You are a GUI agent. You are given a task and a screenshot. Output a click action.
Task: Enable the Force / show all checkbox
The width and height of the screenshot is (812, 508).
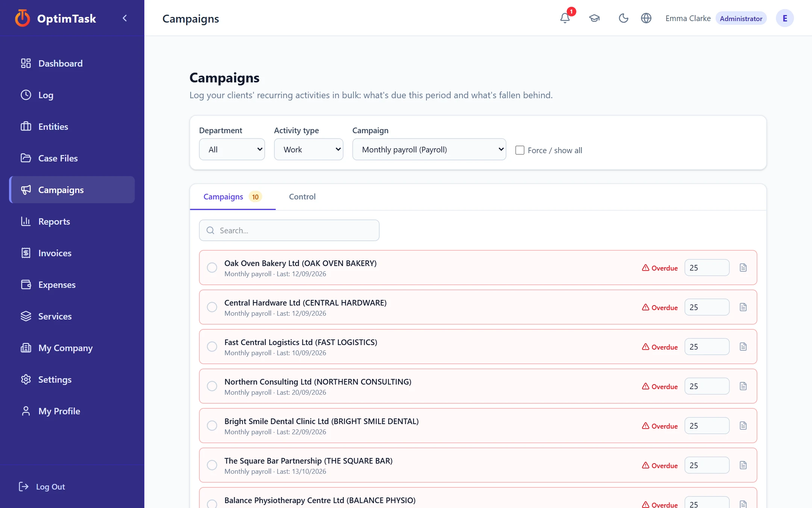coord(520,150)
